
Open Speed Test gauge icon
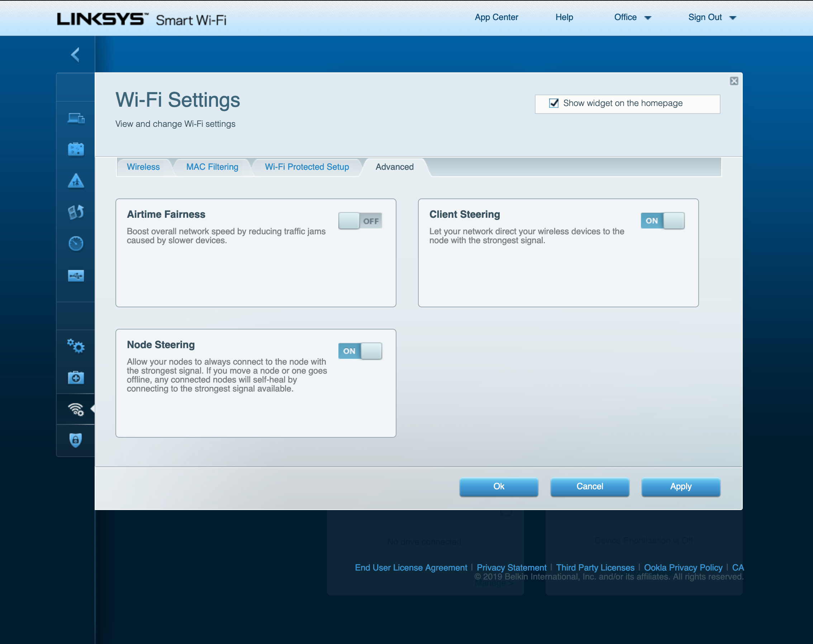(76, 244)
